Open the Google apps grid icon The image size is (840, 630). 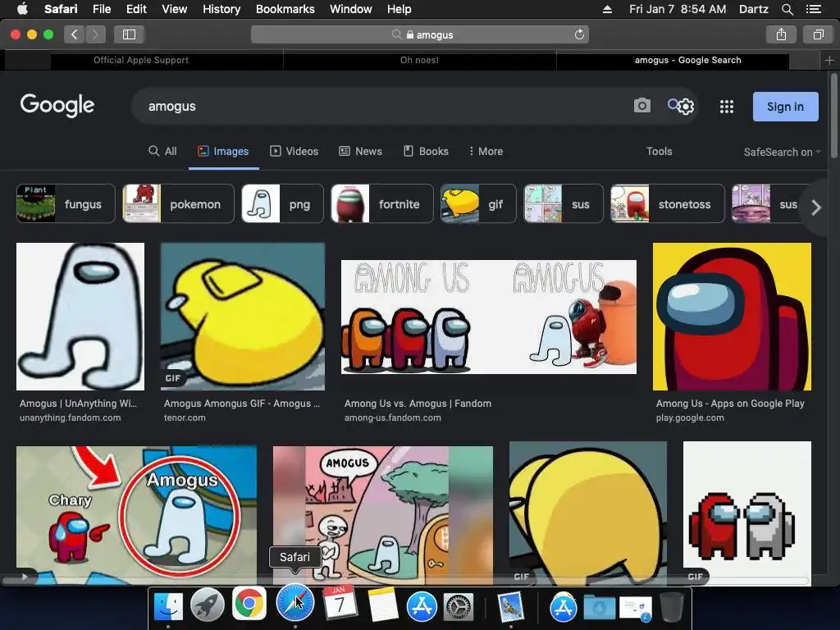[x=727, y=107]
